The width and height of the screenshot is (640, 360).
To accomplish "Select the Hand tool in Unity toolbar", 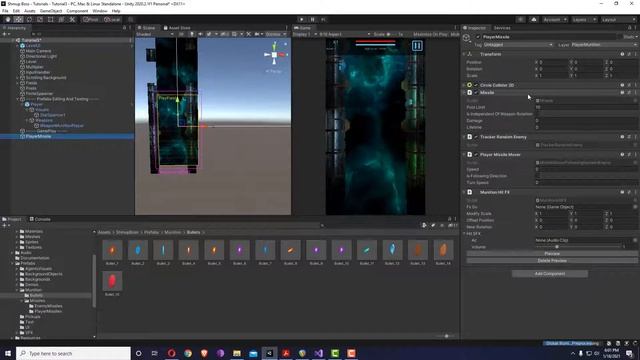I will [x=8, y=19].
